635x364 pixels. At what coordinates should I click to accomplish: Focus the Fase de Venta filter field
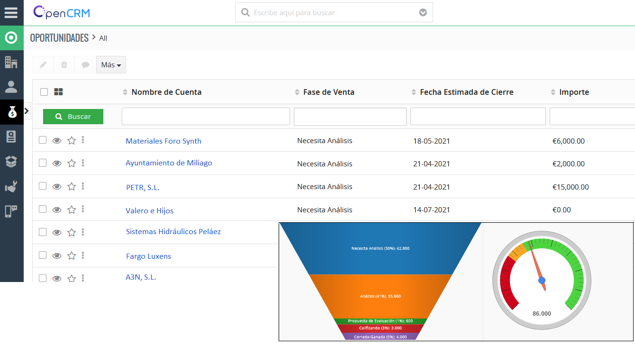click(x=350, y=117)
